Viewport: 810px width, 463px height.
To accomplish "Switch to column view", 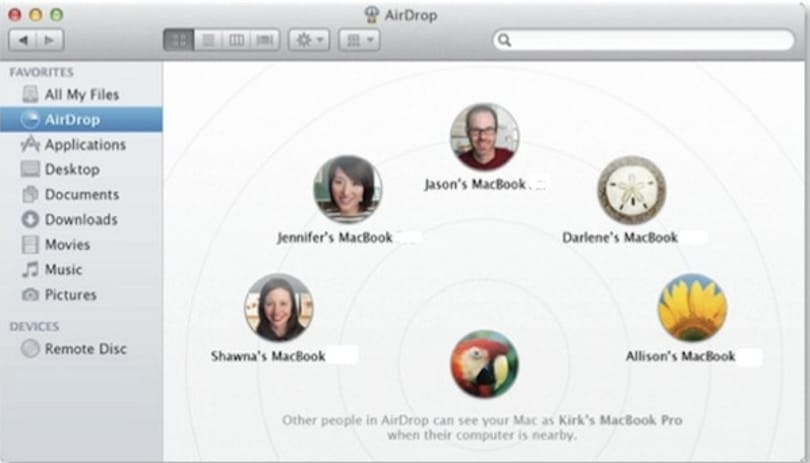I will [x=237, y=40].
